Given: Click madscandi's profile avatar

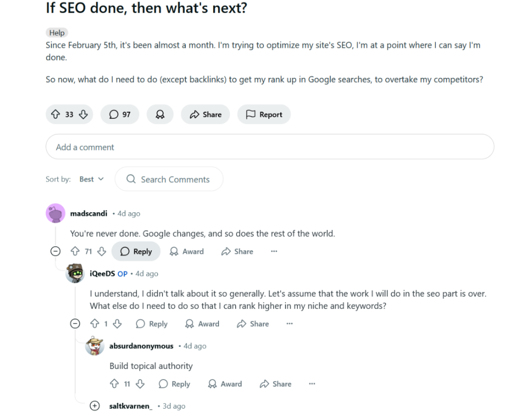Looking at the screenshot, I should [x=55, y=213].
